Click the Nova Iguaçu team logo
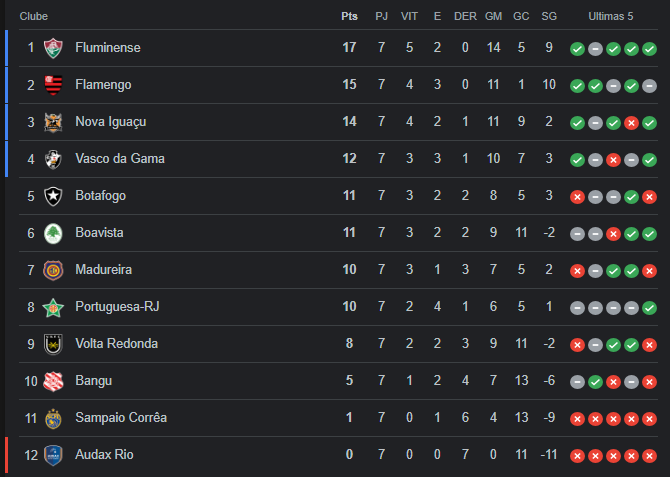 tap(53, 122)
